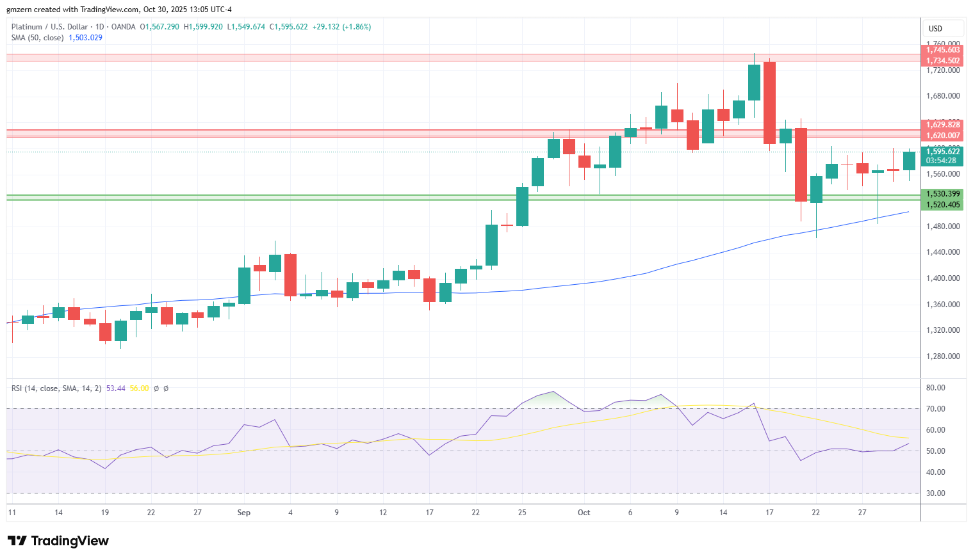Click the 1,734.502 red price label

click(x=943, y=61)
